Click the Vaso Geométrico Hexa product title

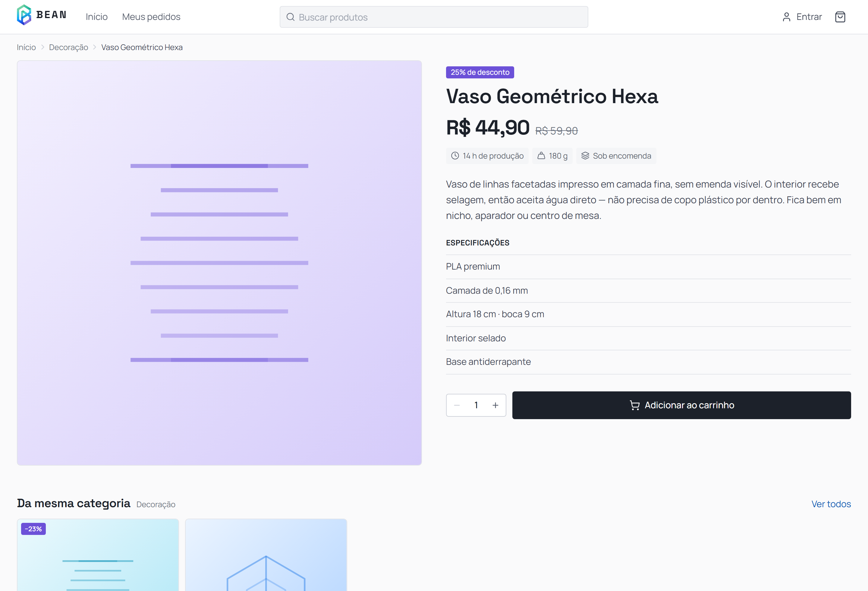pyautogui.click(x=552, y=96)
